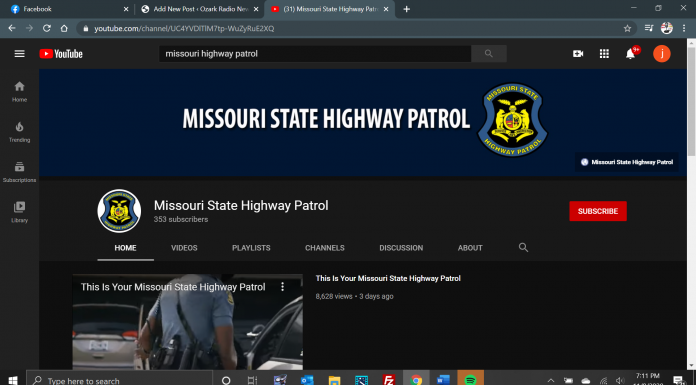Viewport: 696px width, 385px height.
Task: Open the volume icon in system tray
Action: 620,381
